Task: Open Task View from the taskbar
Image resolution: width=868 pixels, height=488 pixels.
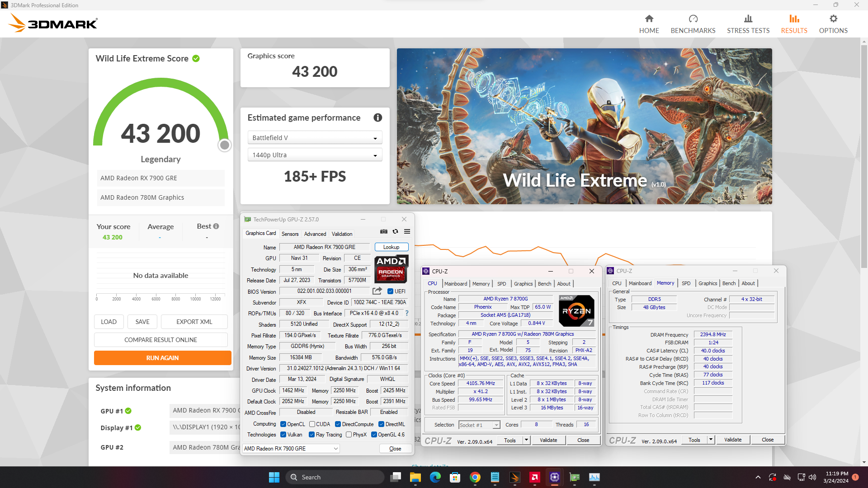Action: pyautogui.click(x=396, y=477)
